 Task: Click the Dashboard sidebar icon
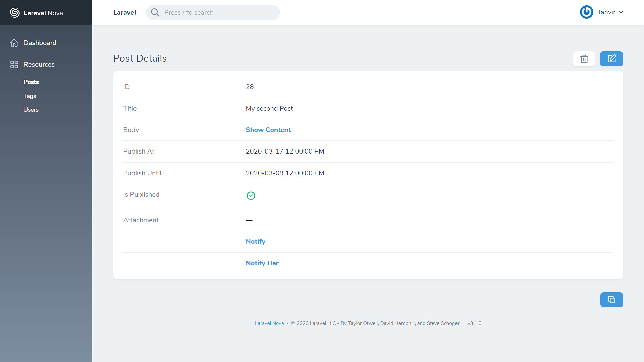[x=14, y=43]
